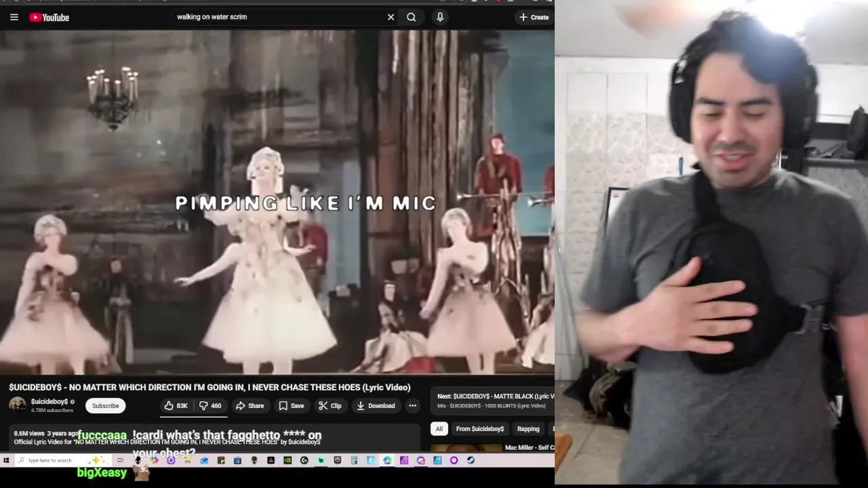Switch to the Microsoft Edge taskbar icon
The width and height of the screenshot is (868, 488).
click(x=387, y=460)
